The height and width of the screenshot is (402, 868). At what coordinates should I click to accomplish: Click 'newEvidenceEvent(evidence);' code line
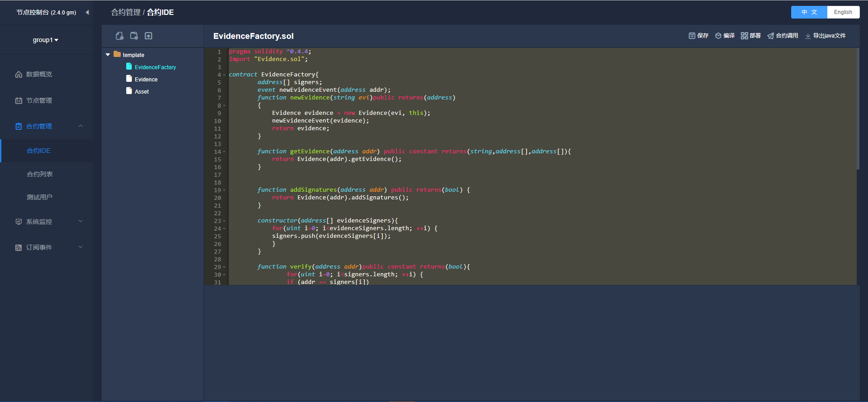click(x=321, y=121)
